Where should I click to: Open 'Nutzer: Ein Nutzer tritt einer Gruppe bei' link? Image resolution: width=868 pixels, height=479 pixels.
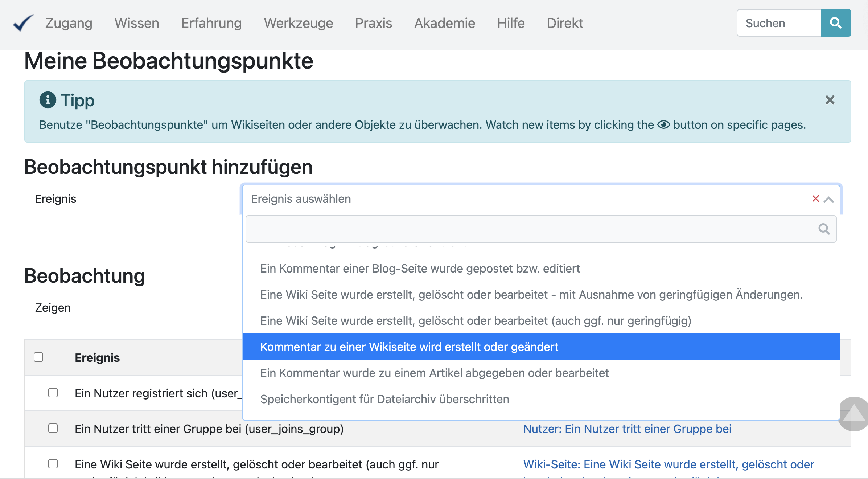627,429
